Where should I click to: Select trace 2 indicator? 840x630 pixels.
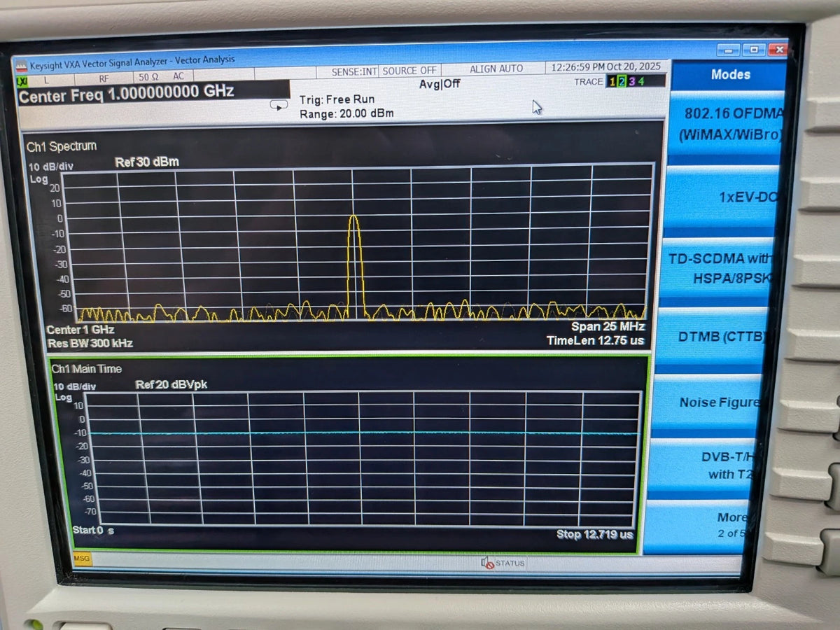[x=621, y=81]
